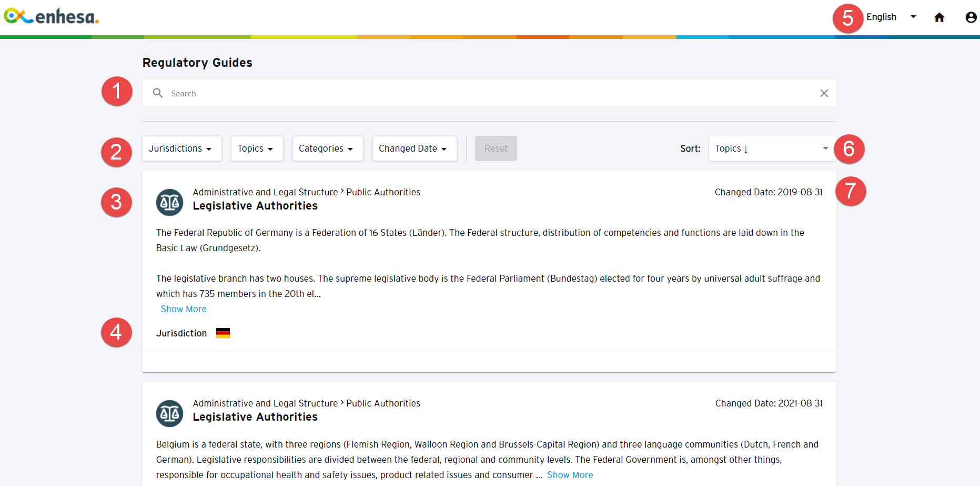980x486 pixels.
Task: Open the Sort dropdown showing Topics
Action: [x=772, y=148]
